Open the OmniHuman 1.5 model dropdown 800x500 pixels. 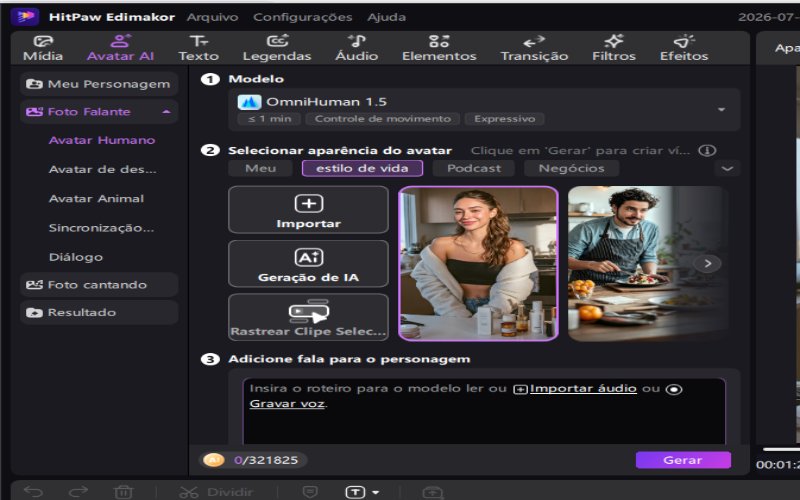click(x=484, y=110)
